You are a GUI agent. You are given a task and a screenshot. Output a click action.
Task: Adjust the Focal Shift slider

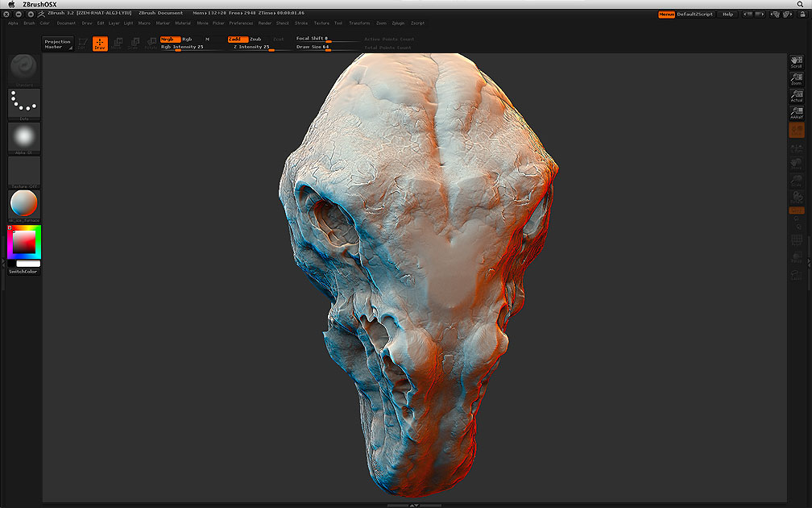[x=327, y=39]
